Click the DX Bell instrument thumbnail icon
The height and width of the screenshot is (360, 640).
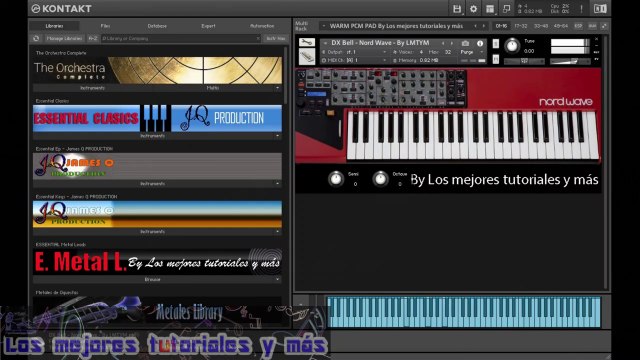click(307, 56)
